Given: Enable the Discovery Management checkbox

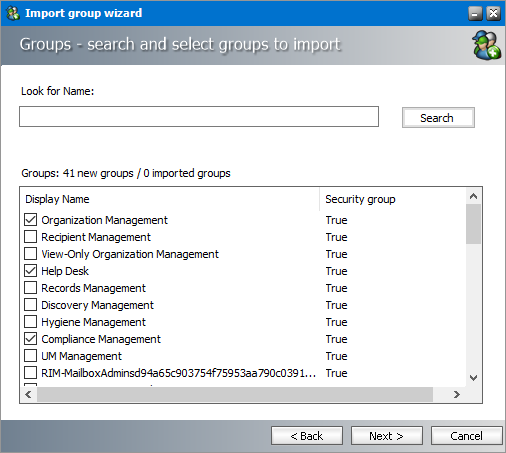Looking at the screenshot, I should (31, 305).
